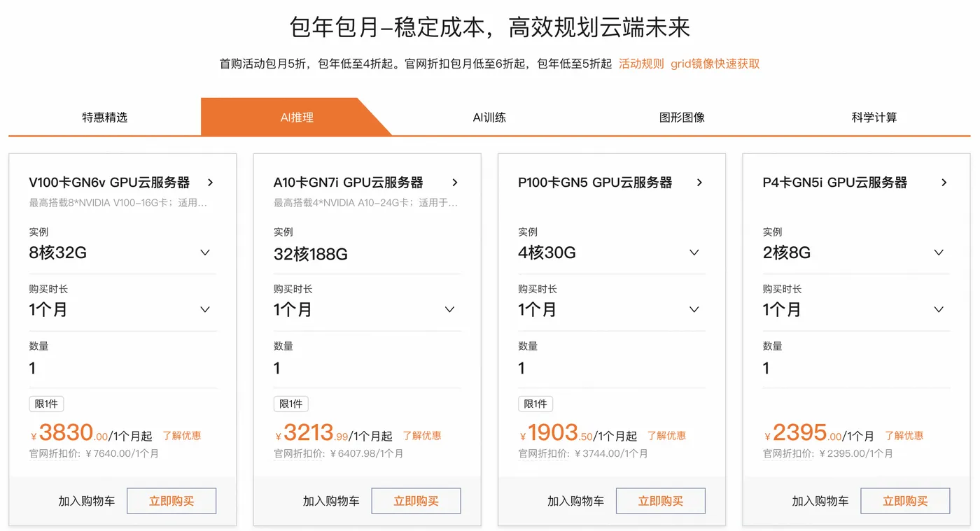
Task: Open A10卡GN7i details via its chevron arrow
Action: pos(455,182)
